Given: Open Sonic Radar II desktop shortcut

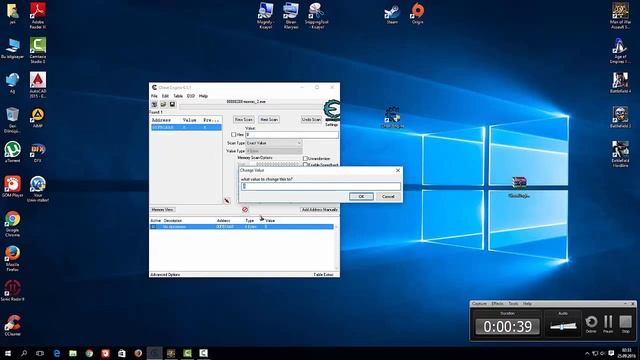Looking at the screenshot, I should tap(12, 291).
